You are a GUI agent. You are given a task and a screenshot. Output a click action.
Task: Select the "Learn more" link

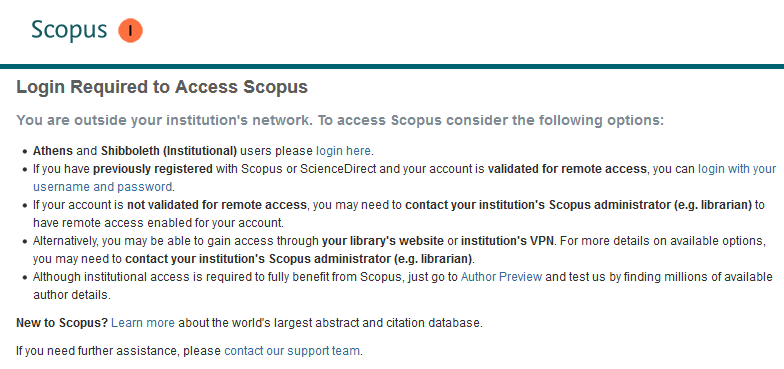pyautogui.click(x=143, y=323)
